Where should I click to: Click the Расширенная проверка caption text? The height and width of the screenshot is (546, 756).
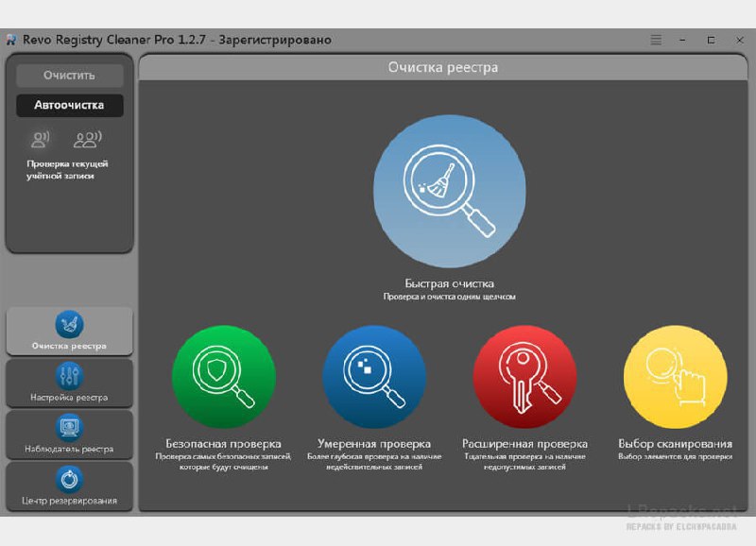point(524,444)
